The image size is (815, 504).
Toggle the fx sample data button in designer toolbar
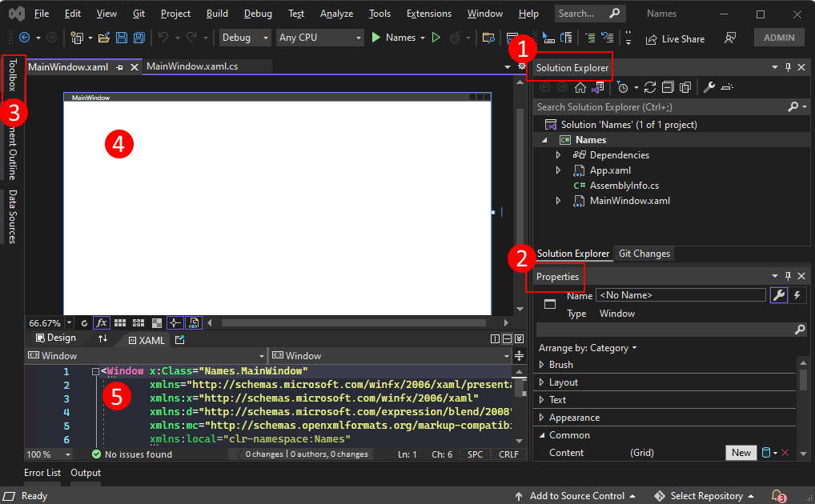[102, 322]
